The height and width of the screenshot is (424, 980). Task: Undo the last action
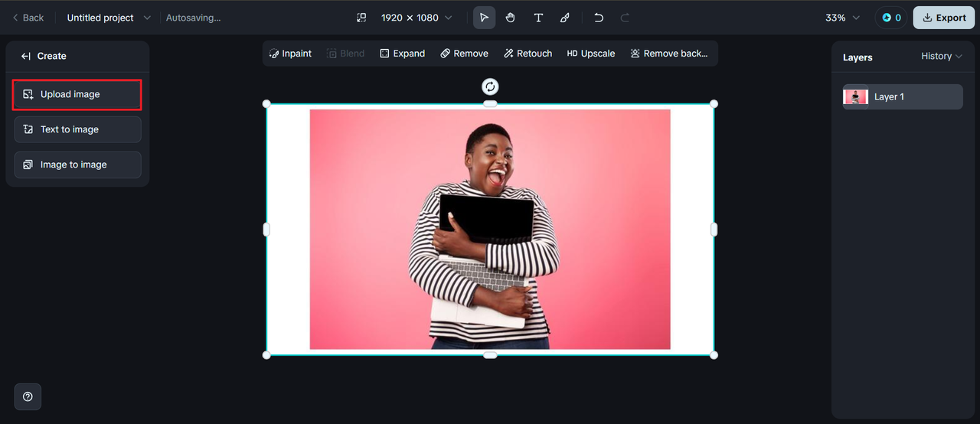[599, 18]
